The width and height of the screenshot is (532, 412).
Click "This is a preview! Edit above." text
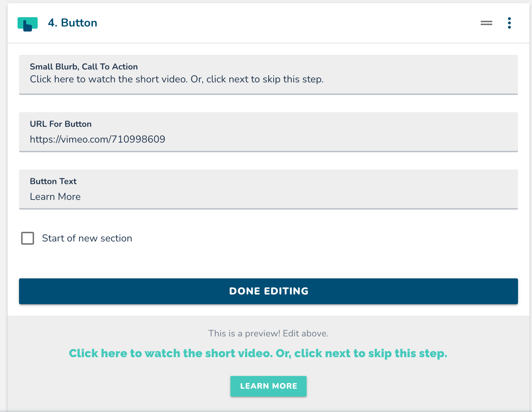point(268,334)
